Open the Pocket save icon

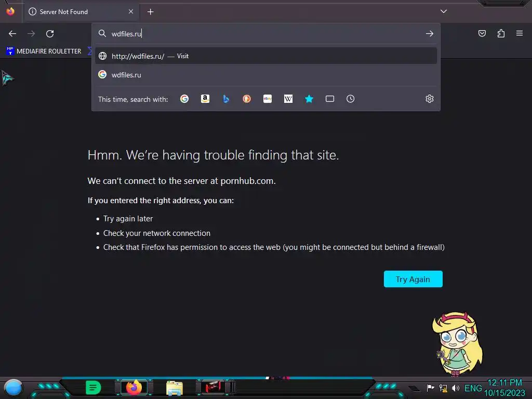[482, 33]
